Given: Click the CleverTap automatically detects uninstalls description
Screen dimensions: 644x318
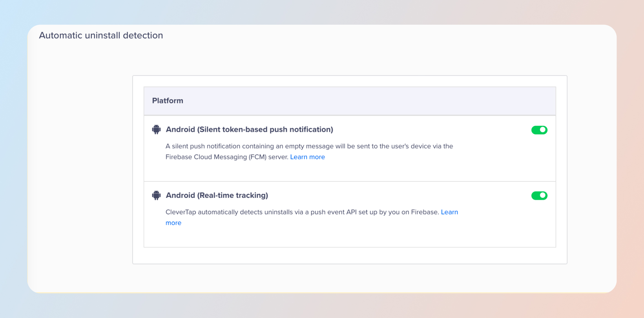Looking at the screenshot, I should coord(302,212).
